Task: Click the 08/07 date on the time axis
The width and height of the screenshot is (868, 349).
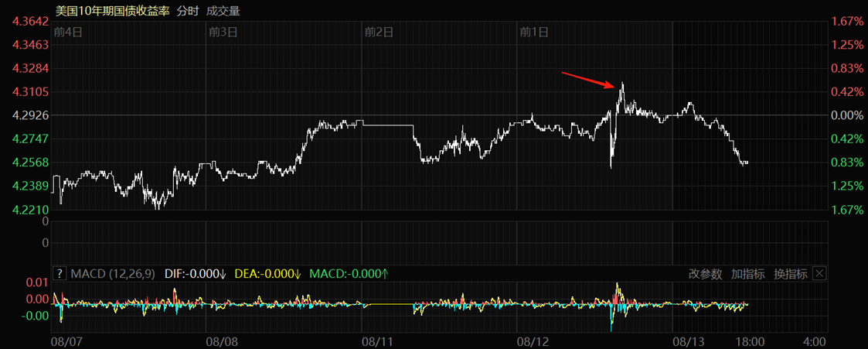Action: point(66,340)
